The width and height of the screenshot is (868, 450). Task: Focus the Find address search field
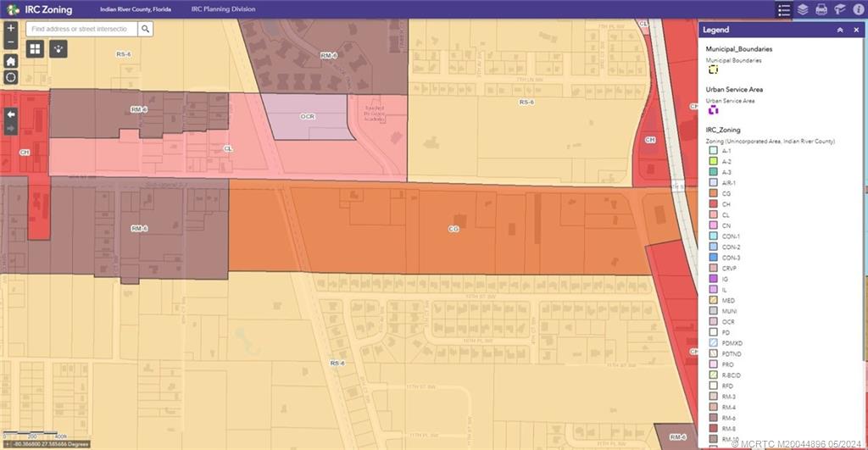81,29
